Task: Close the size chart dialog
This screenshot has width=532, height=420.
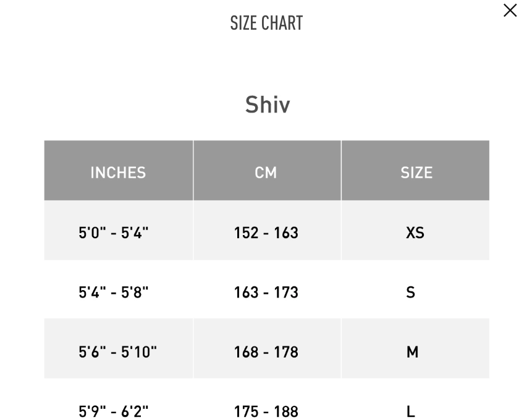Action: tap(510, 11)
